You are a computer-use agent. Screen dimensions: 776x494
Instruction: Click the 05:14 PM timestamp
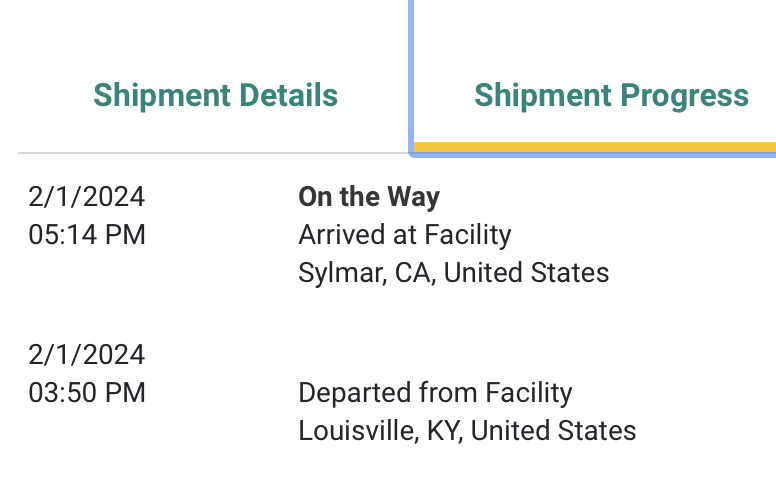[x=87, y=235]
